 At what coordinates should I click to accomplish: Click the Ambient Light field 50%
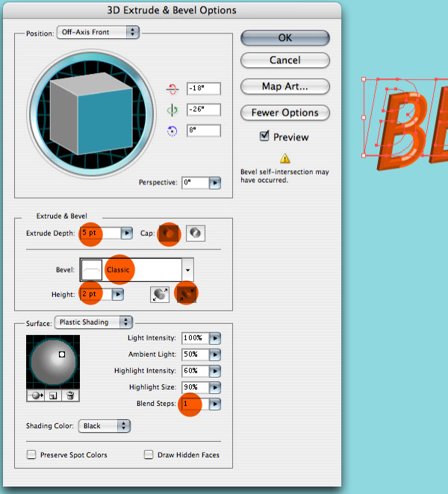click(196, 354)
